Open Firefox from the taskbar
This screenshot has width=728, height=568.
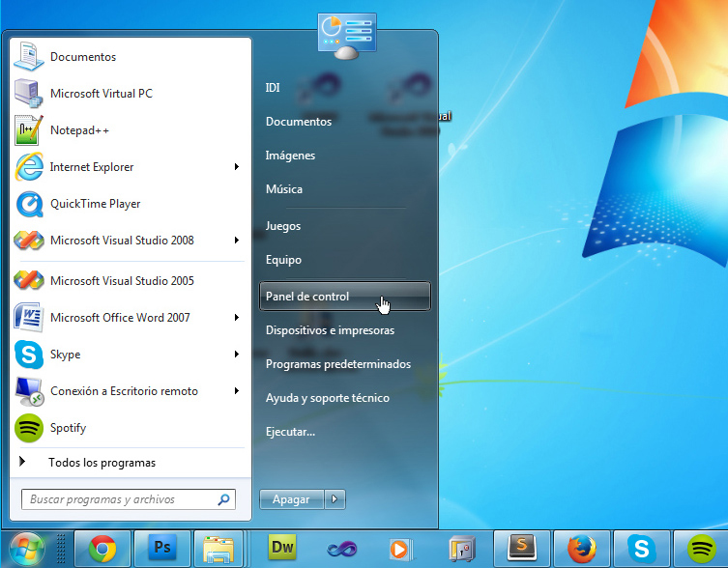coord(581,549)
